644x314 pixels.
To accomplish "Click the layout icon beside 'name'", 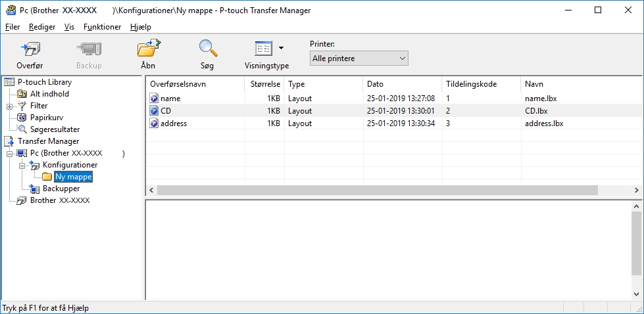I will (154, 99).
